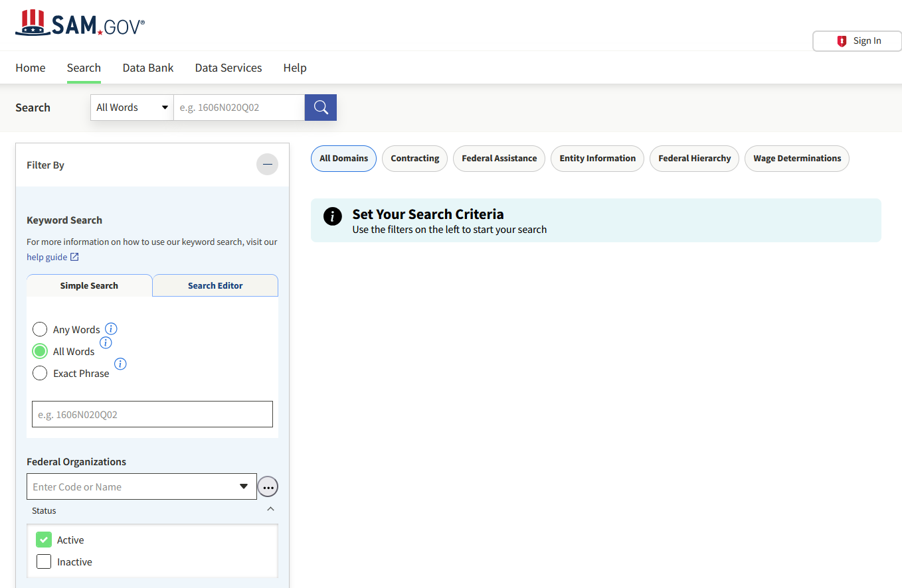Click the Sign In button
902x588 pixels.
pyautogui.click(x=857, y=41)
